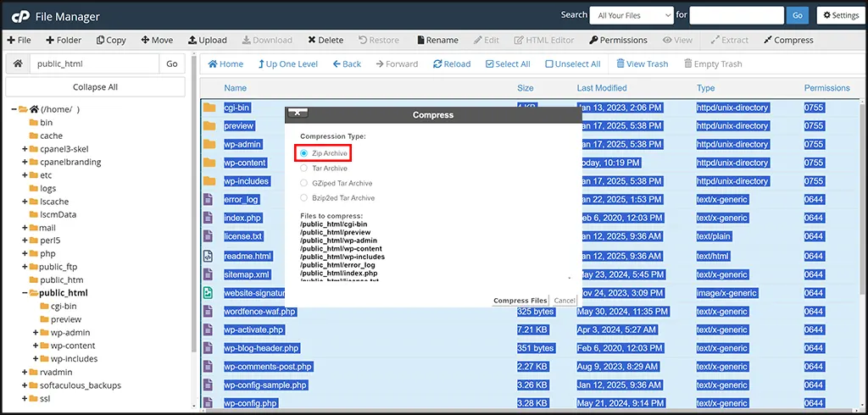Select the wordfence-waf.php file name
Image resolution: width=868 pixels, height=415 pixels.
click(259, 312)
